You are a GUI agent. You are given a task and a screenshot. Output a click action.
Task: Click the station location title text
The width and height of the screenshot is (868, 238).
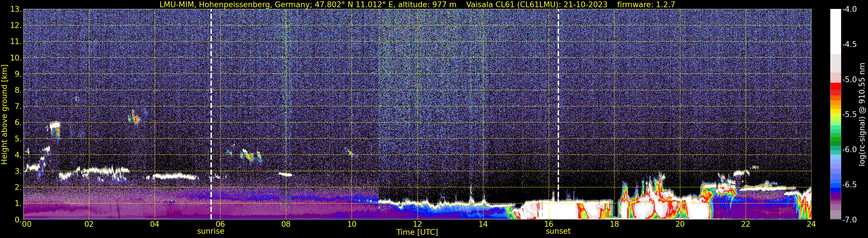308,4
